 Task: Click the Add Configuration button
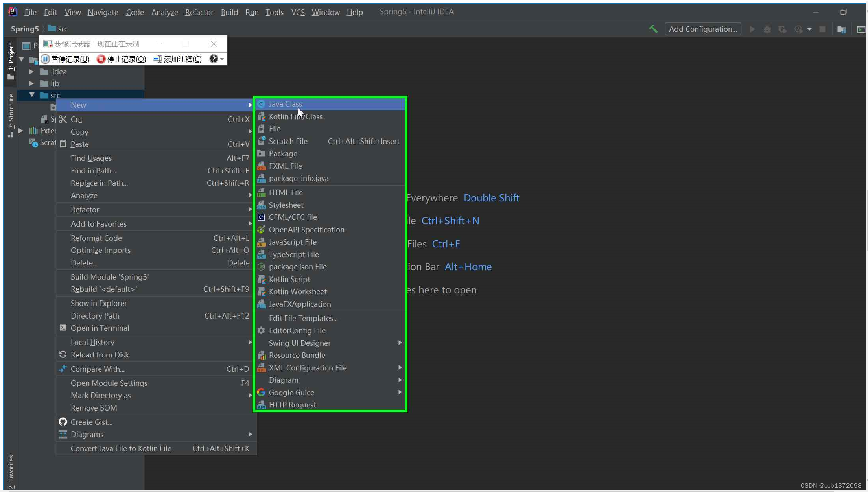click(x=703, y=29)
